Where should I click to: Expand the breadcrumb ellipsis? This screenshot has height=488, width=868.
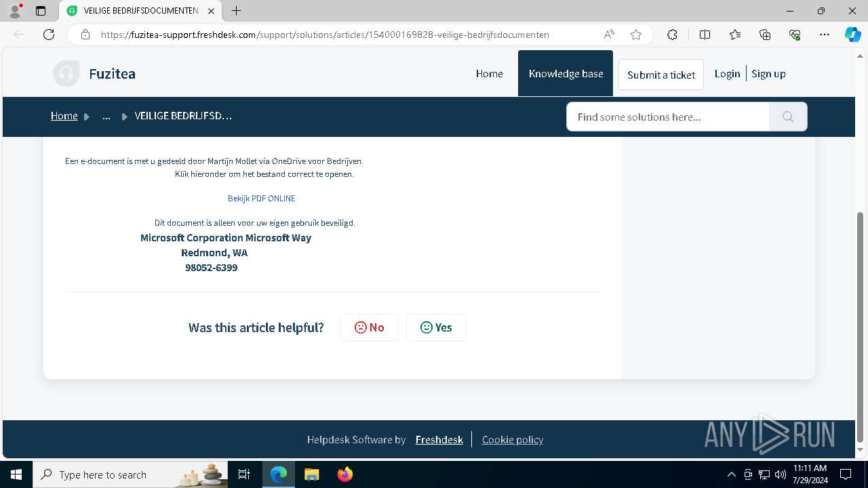106,116
